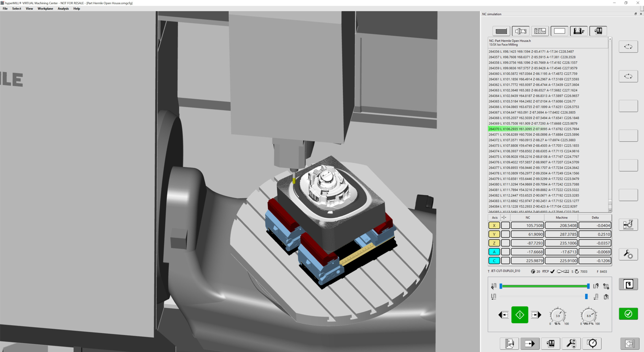Click the Delta value for C axis
This screenshot has height=352, width=644.
pyautogui.click(x=595, y=260)
